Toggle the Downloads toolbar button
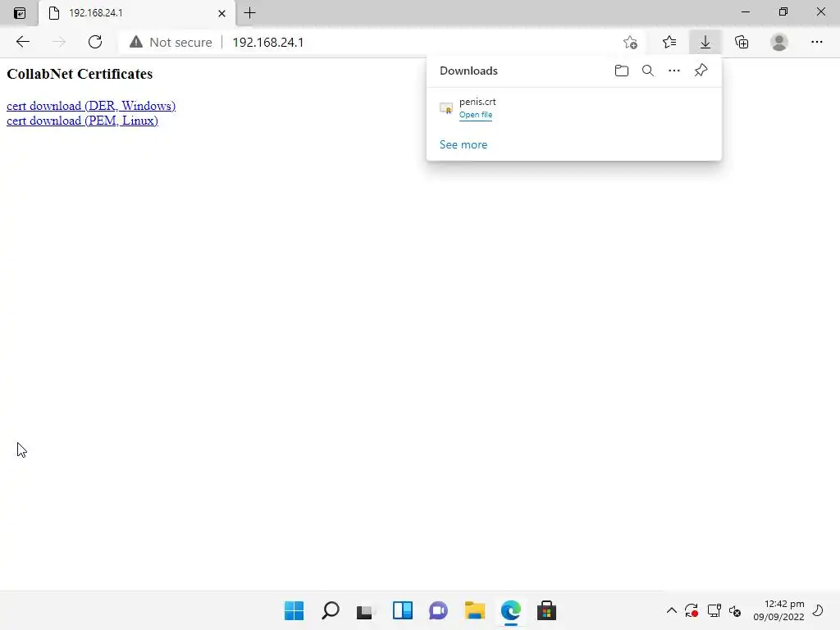 (x=705, y=42)
